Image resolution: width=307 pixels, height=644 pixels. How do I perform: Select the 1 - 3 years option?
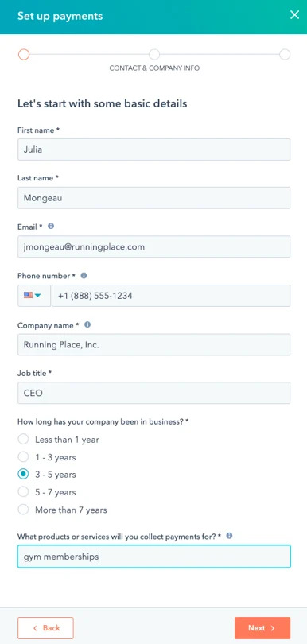click(23, 457)
